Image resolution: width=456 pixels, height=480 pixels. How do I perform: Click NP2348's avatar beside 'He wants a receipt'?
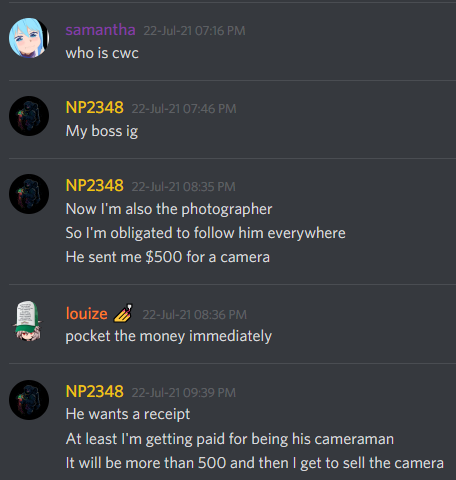click(29, 400)
